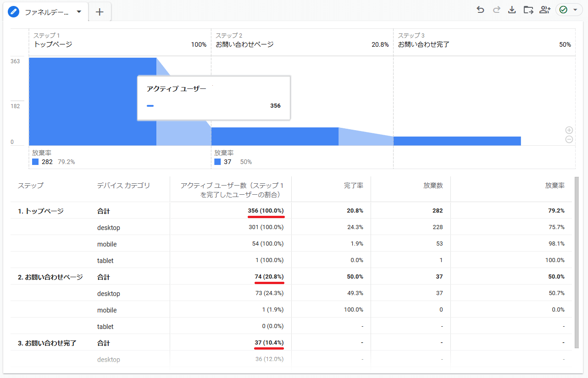588x378 pixels.
Task: Click the redo arrow icon
Action: (496, 10)
